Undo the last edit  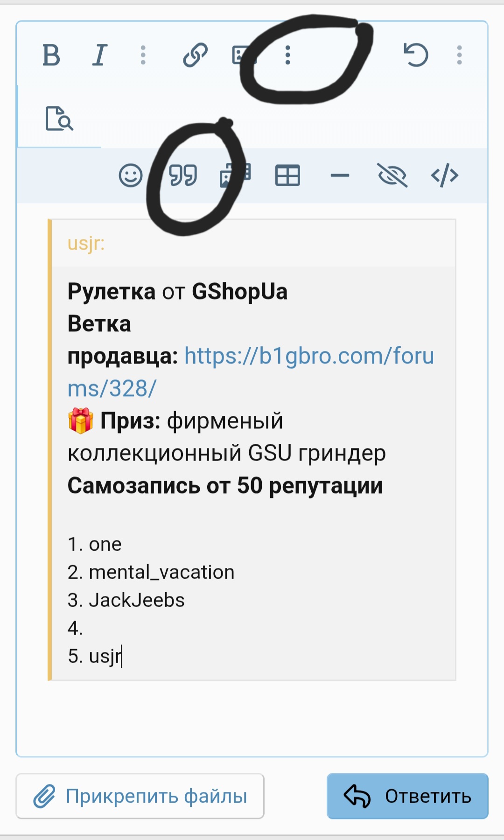pyautogui.click(x=415, y=55)
